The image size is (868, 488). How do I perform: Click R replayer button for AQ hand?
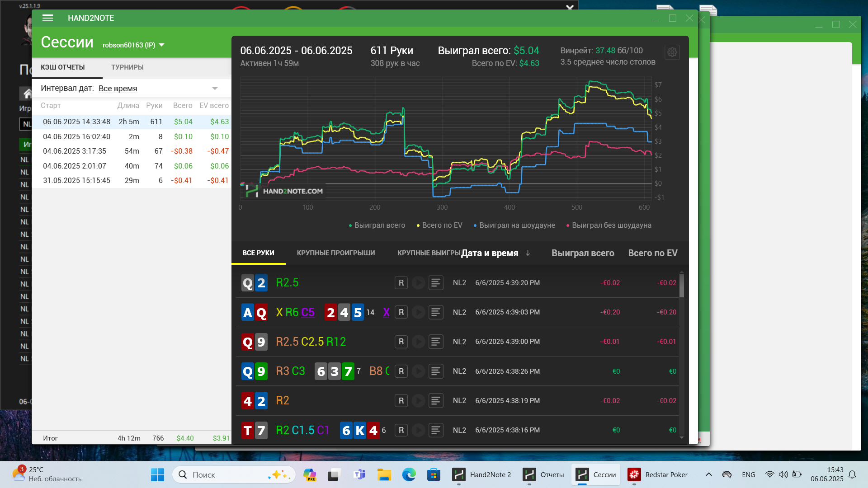pyautogui.click(x=401, y=312)
